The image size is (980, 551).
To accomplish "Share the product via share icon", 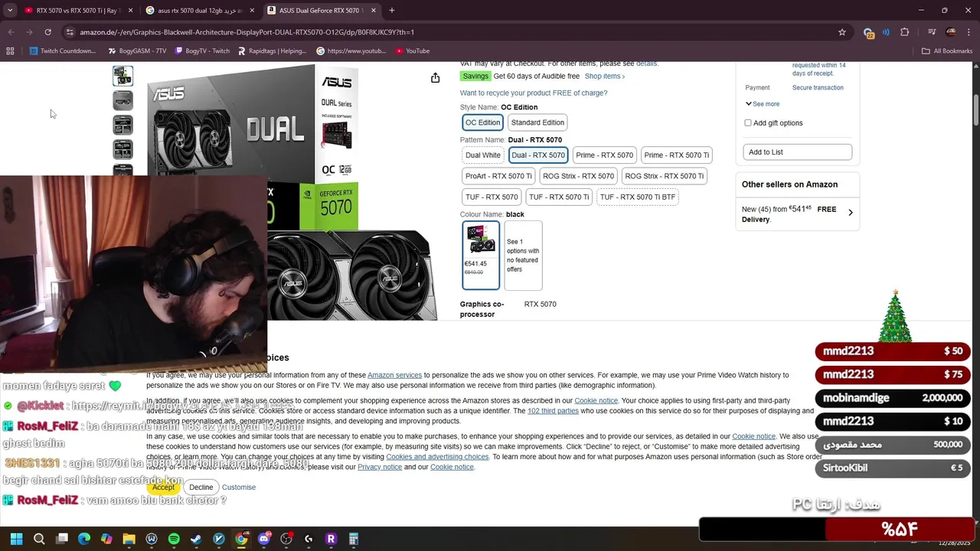I will tap(435, 78).
